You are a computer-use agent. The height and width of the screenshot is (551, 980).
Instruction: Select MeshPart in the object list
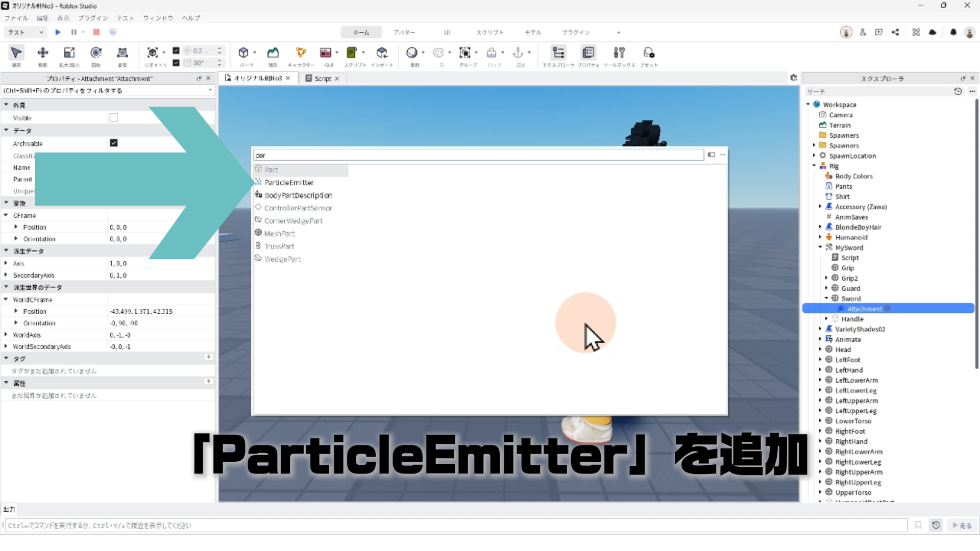click(279, 234)
